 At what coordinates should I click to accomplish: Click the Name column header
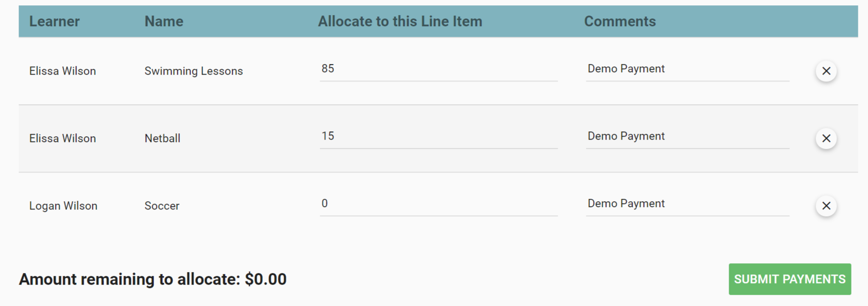pos(163,21)
